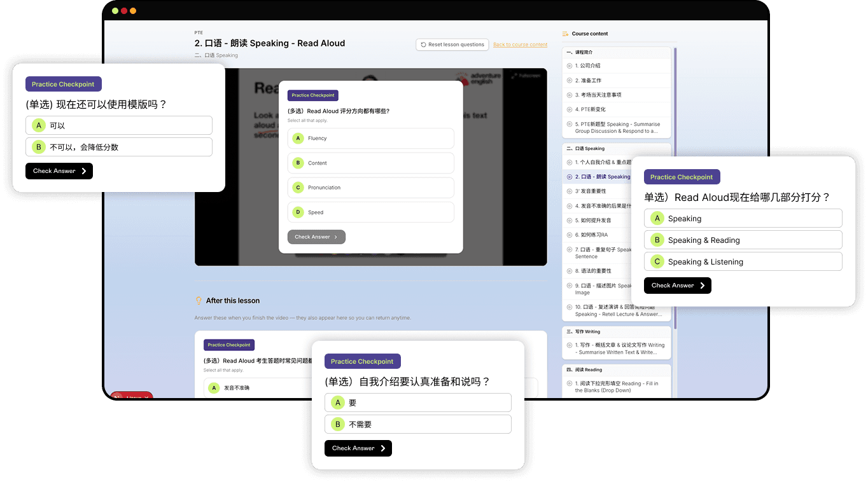Open lesson 1. 个人自我介绍 & 重点题
Screen dimensions: 868x482
[597, 162]
